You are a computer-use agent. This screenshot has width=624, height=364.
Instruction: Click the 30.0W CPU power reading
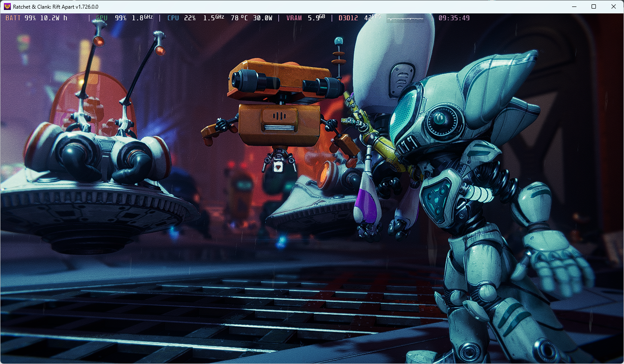point(263,18)
